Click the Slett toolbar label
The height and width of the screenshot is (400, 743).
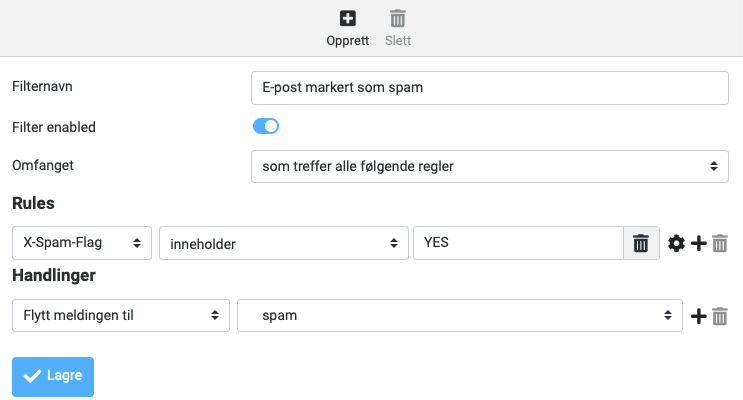point(398,41)
